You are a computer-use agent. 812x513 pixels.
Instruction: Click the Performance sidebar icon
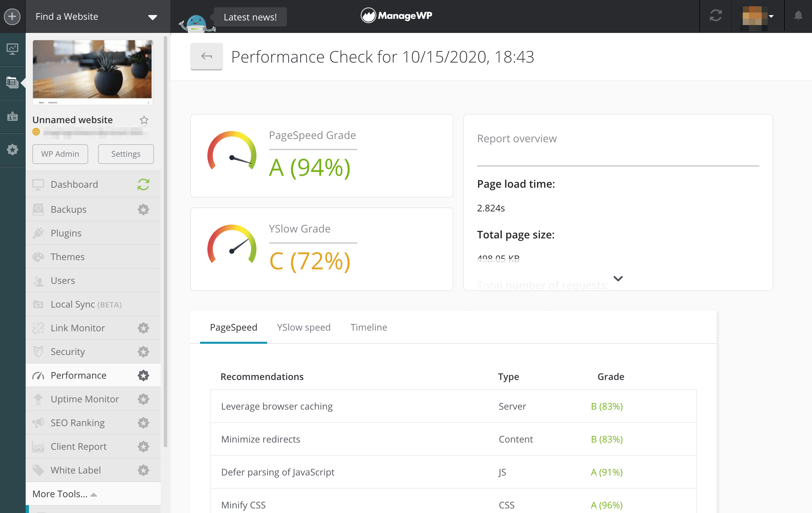pos(38,375)
